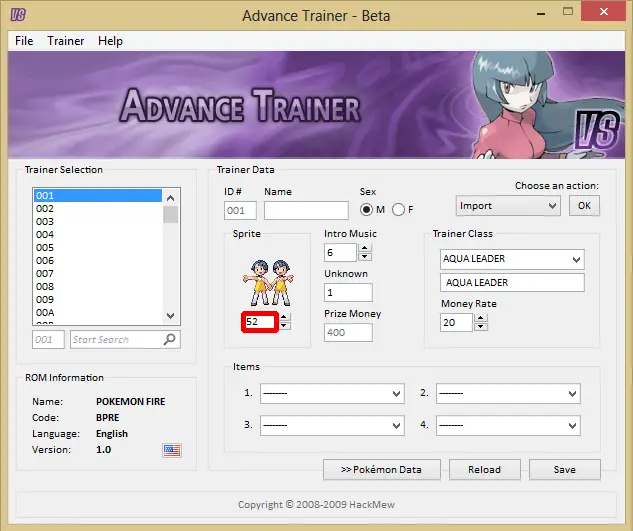This screenshot has height=531, width=633.
Task: Click the AQUA LEADER class name text field
Action: coord(512,283)
